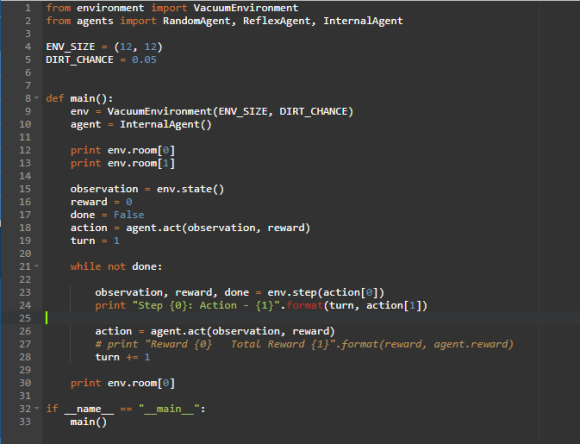Viewport: 580px width, 444px height.
Task: Click the ENV_SIZE variable definition
Action: pyautogui.click(x=70, y=47)
